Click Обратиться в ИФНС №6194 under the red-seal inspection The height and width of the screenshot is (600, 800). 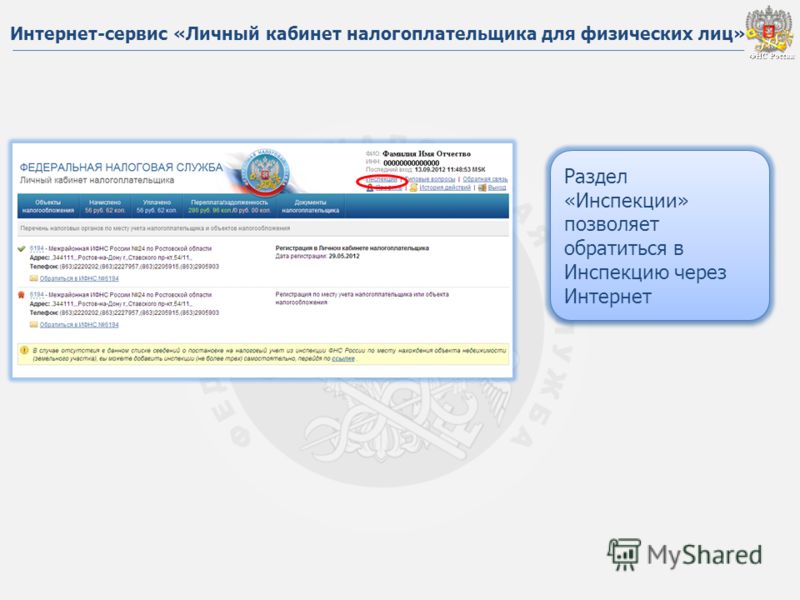pyautogui.click(x=79, y=324)
